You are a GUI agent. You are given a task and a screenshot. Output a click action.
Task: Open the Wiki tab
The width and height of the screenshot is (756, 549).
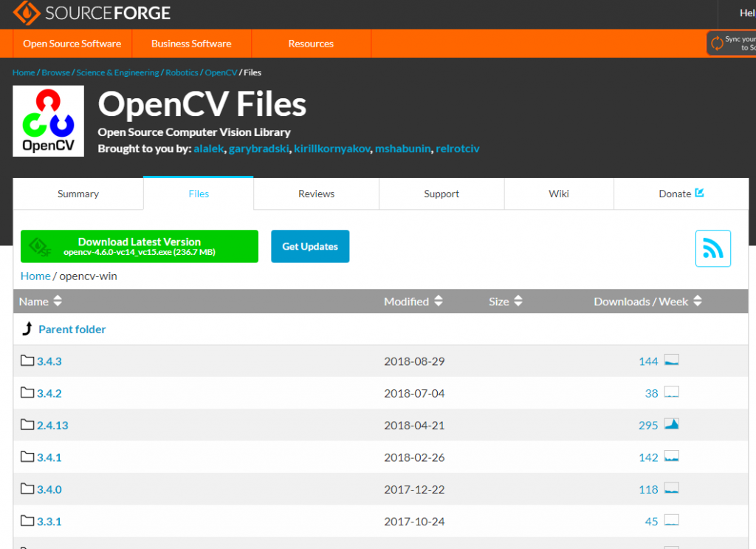559,194
